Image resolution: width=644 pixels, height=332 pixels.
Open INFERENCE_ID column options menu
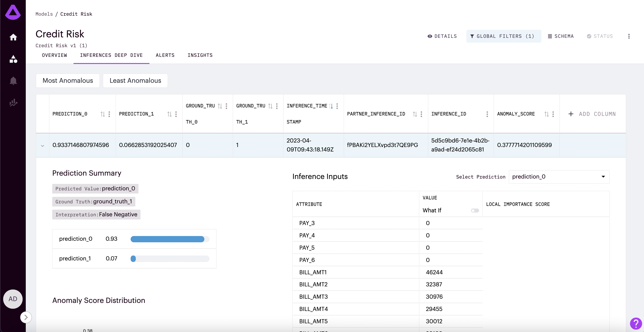(487, 114)
